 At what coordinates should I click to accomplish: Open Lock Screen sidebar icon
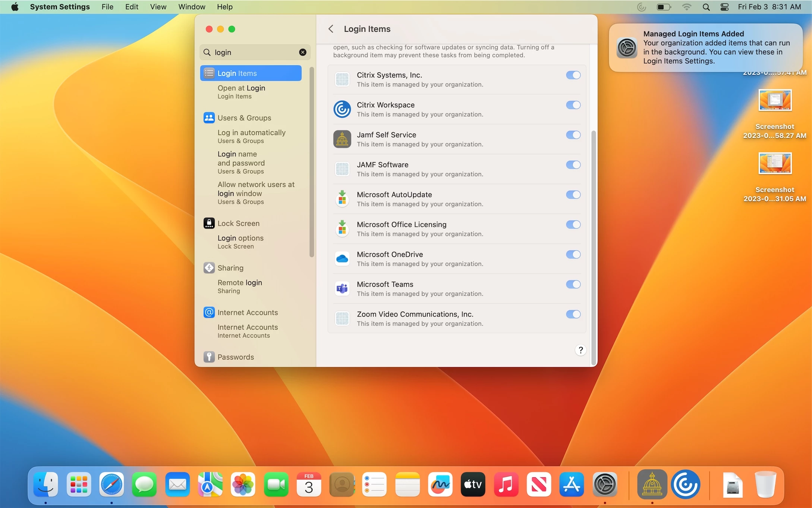tap(209, 223)
